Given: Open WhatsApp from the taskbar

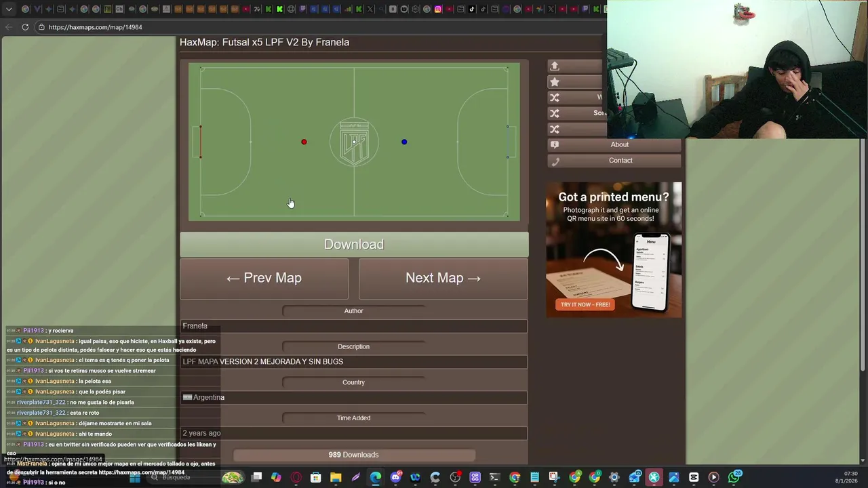Looking at the screenshot, I should (x=734, y=478).
